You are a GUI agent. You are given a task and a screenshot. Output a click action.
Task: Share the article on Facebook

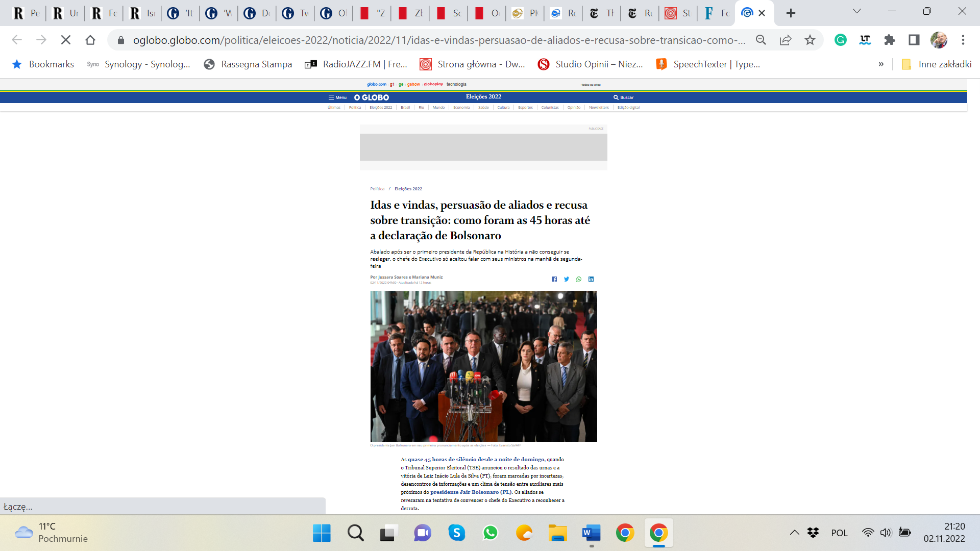click(554, 279)
